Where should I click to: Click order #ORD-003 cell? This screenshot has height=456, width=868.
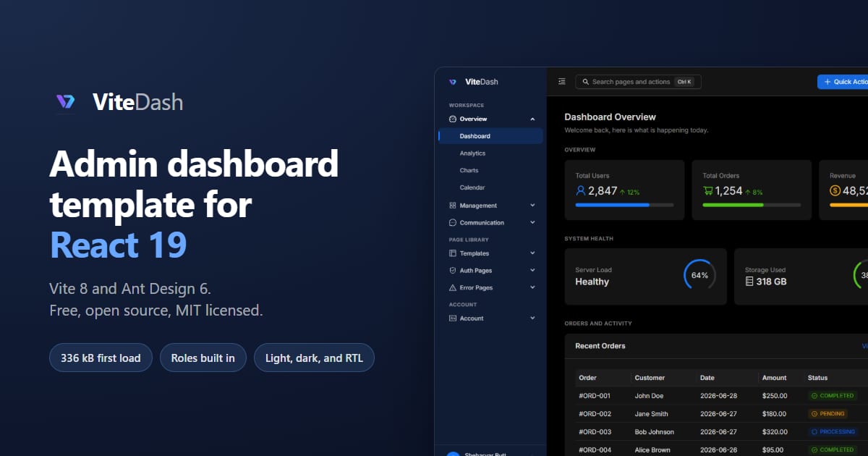(x=595, y=432)
